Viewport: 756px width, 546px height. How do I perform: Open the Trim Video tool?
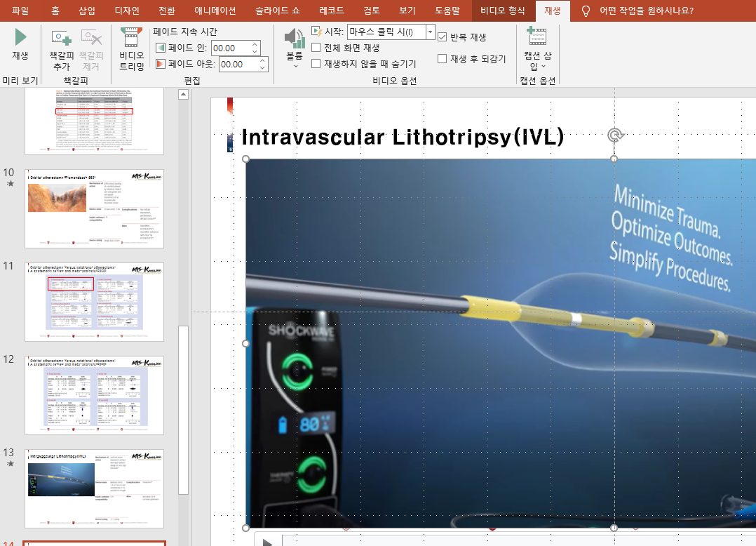click(132, 49)
